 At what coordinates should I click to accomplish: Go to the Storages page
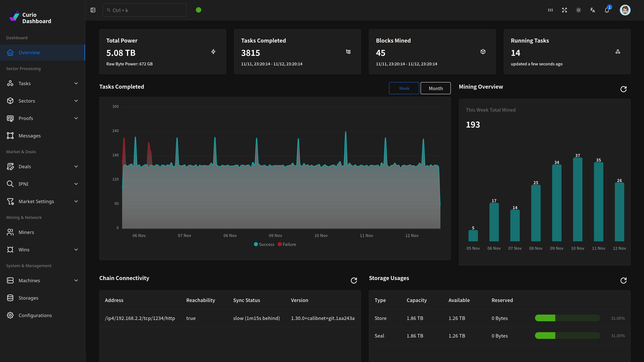[x=28, y=298]
